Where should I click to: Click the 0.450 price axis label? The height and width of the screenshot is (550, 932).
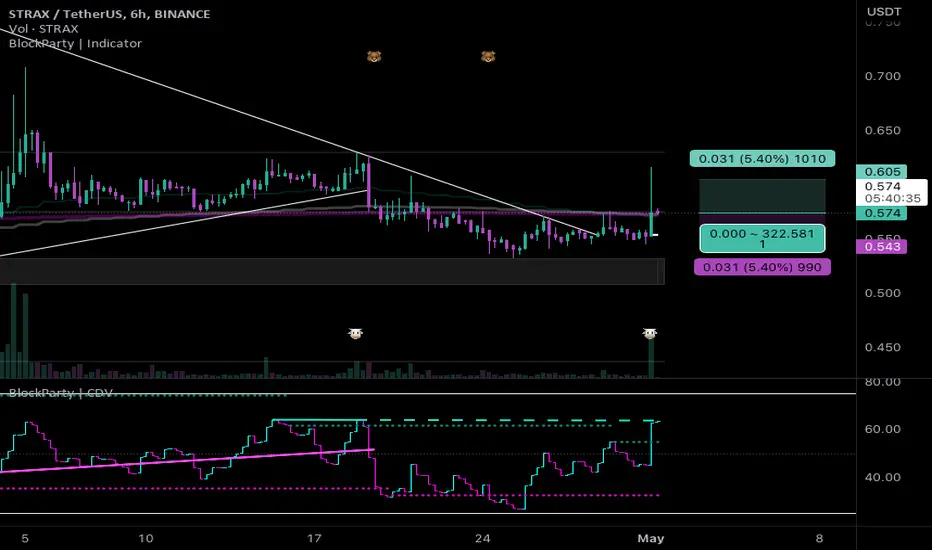(883, 347)
